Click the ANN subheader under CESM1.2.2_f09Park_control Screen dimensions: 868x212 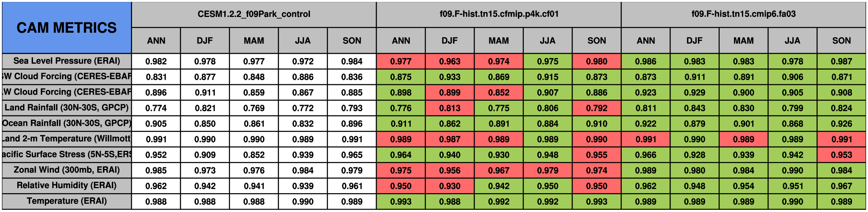coord(156,41)
